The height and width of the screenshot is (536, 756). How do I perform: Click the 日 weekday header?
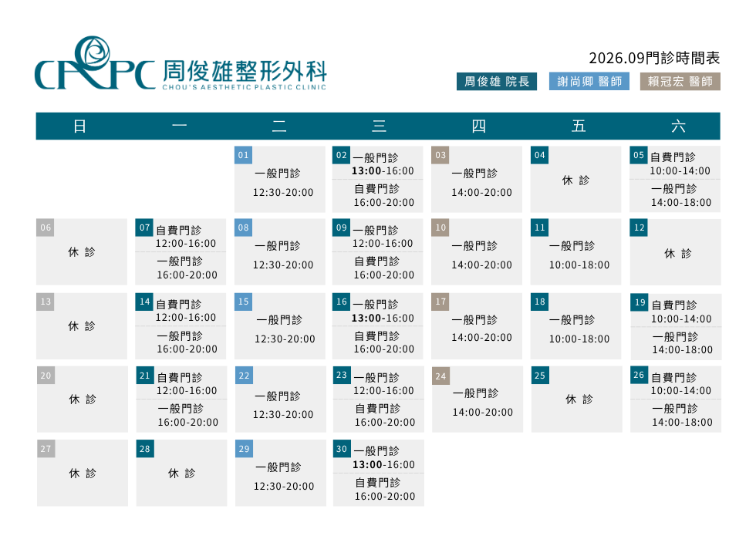80,126
